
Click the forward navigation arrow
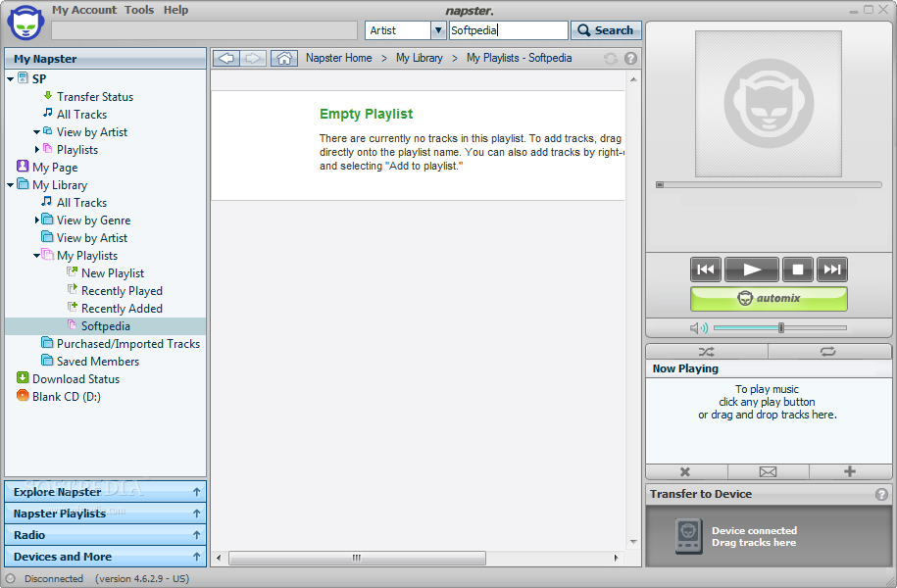[x=253, y=59]
